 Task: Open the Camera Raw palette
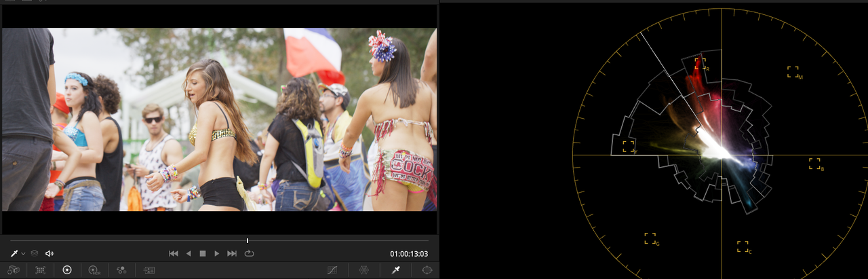point(14,269)
